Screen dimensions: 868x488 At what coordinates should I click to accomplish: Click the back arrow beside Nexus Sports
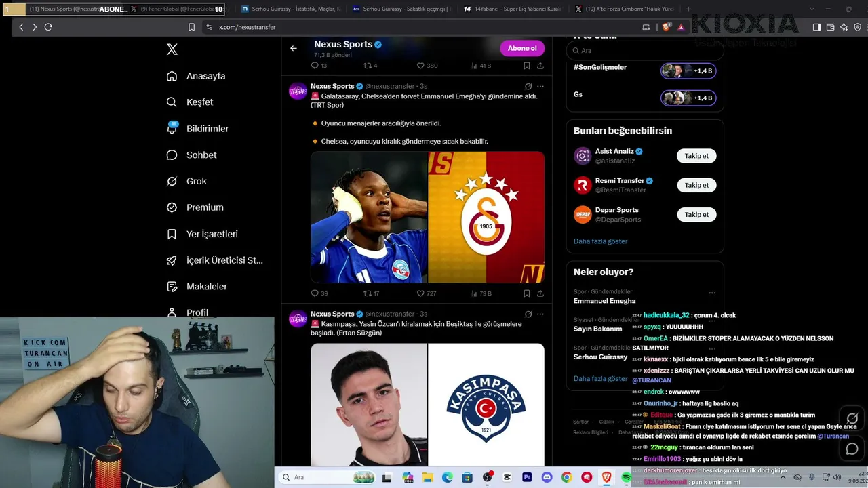[294, 48]
